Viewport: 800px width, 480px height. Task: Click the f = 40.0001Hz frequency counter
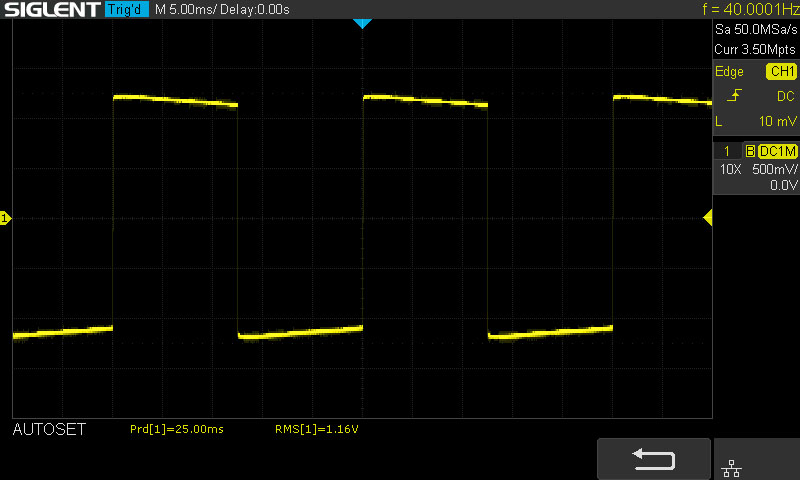pyautogui.click(x=751, y=9)
